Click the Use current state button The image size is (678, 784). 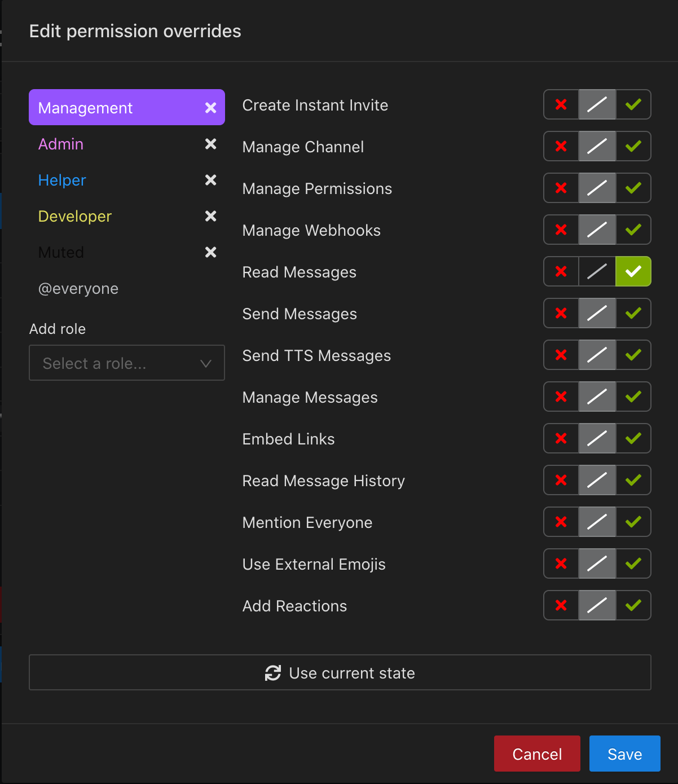click(340, 672)
